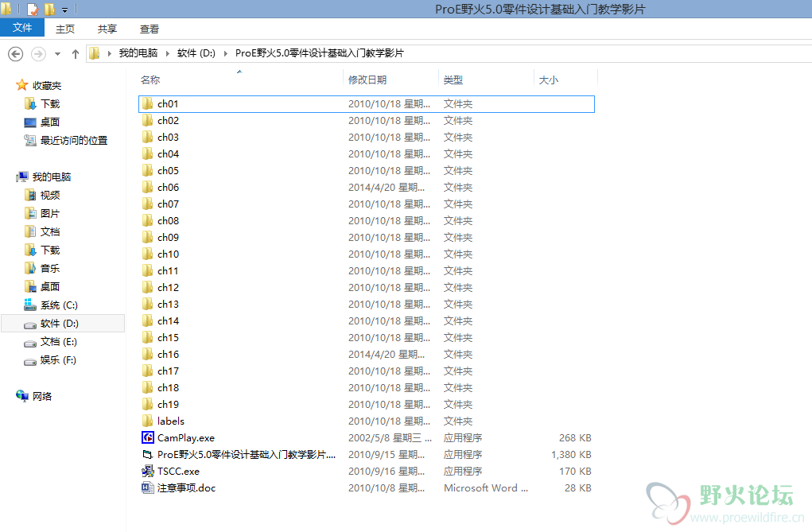Expand the chevron before 我的电脑 in address bar
The width and height of the screenshot is (812, 532).
pos(109,53)
